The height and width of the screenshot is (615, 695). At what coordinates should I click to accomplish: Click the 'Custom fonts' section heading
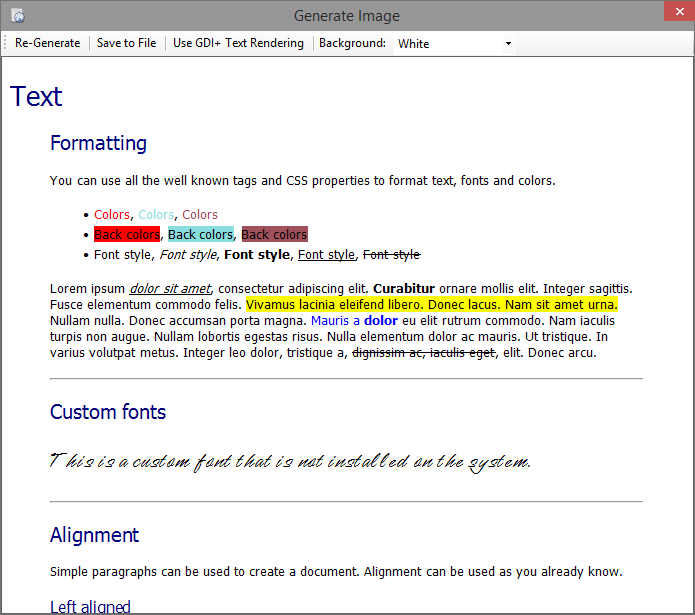[x=108, y=412]
